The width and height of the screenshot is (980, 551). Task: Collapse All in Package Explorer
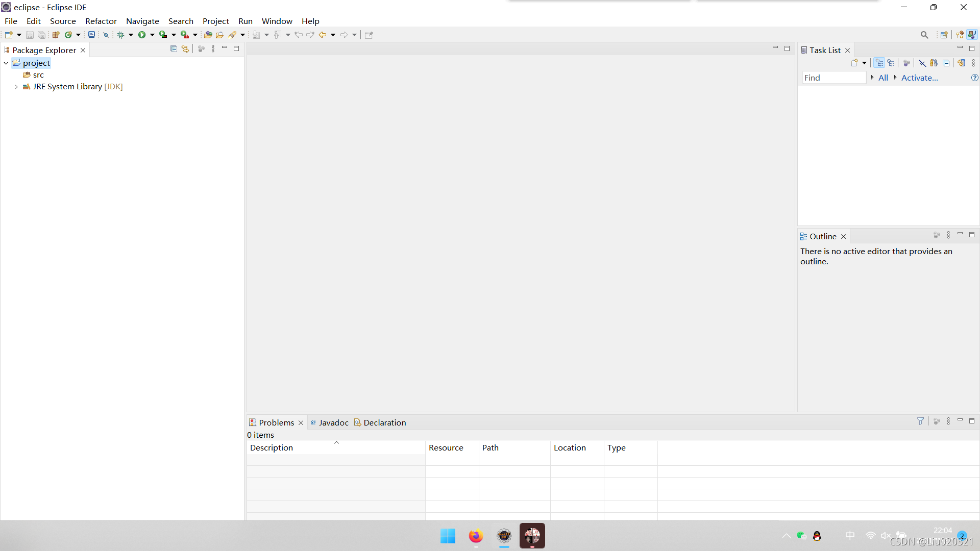[174, 49]
